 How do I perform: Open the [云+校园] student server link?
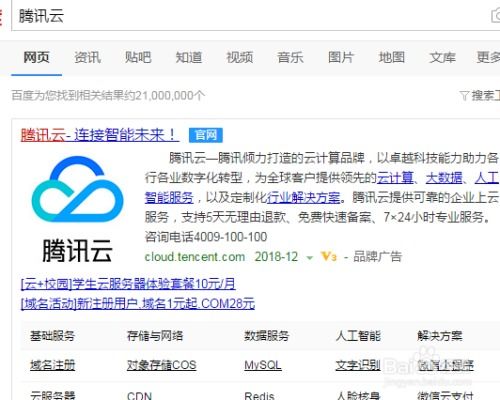coord(128,284)
